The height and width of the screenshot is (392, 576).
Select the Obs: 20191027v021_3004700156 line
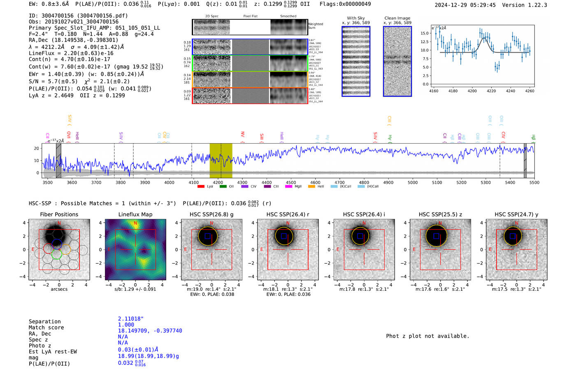coord(74,21)
